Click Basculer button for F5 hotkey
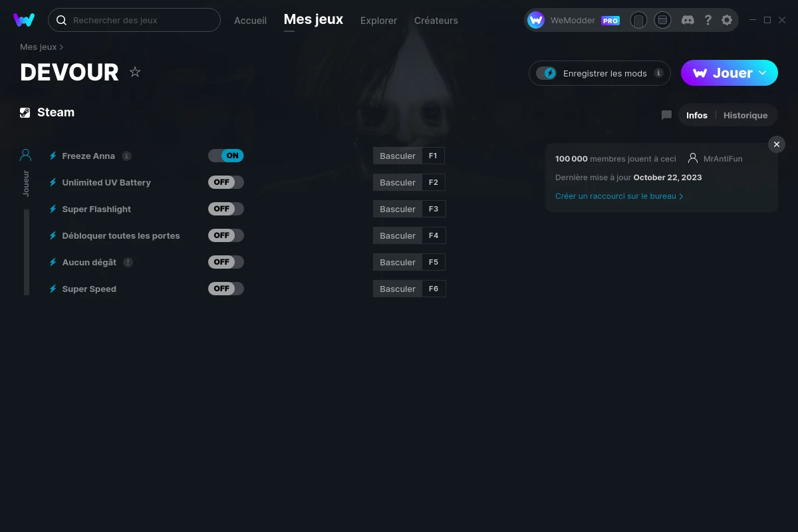 (x=398, y=262)
